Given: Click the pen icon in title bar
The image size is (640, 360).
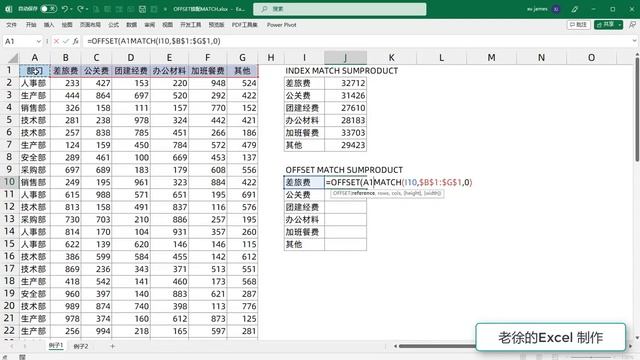Looking at the screenshot, I should coord(575,9).
